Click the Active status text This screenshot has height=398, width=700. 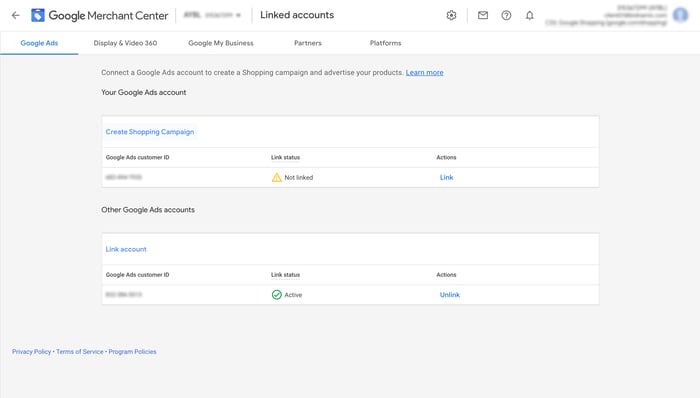point(293,295)
